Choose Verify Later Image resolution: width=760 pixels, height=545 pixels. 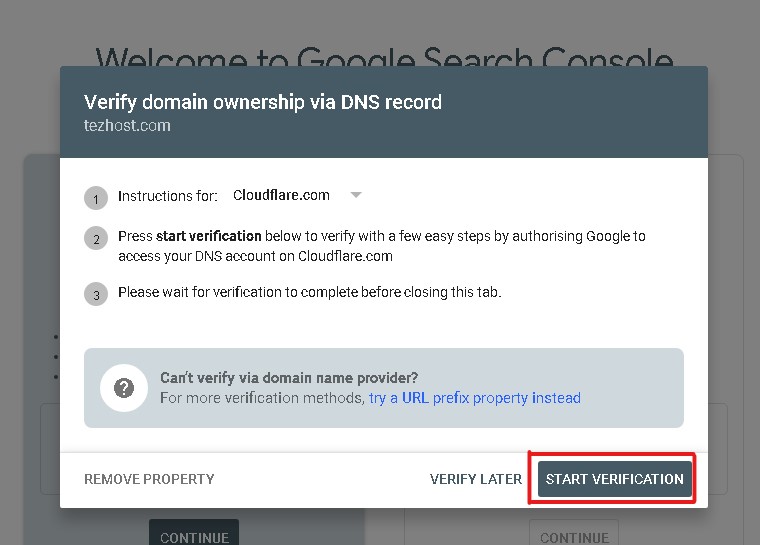[476, 479]
